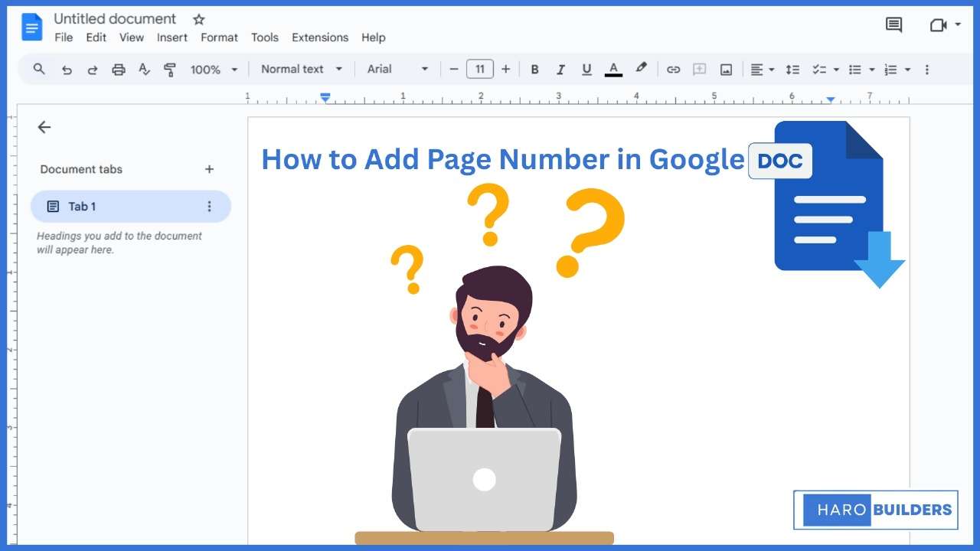980x551 pixels.
Task: Insert an image
Action: pos(726,70)
